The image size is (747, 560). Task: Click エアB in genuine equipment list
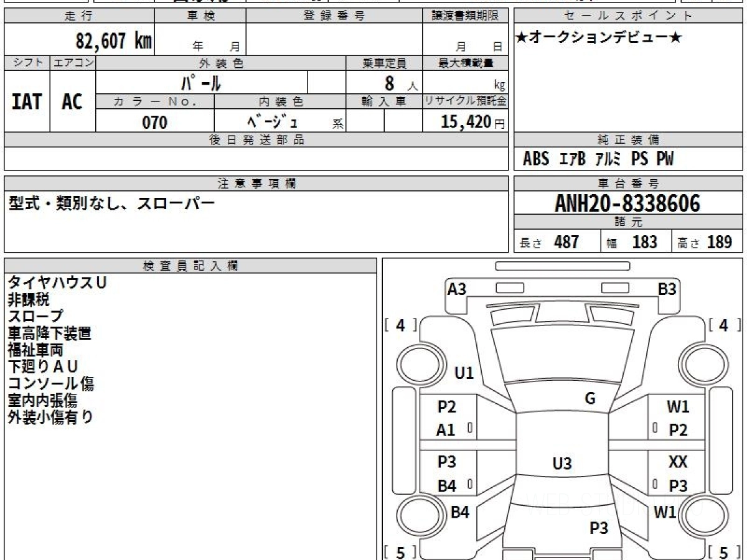572,159
